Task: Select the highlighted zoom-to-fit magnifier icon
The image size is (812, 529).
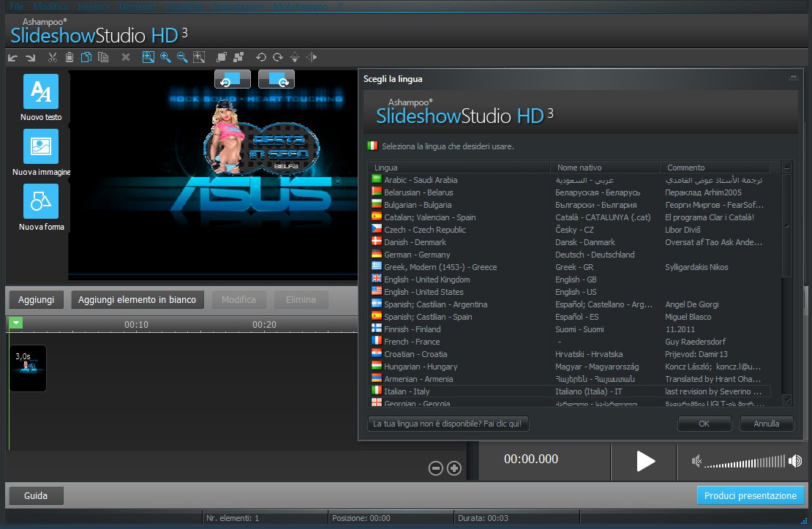Action: (x=148, y=58)
